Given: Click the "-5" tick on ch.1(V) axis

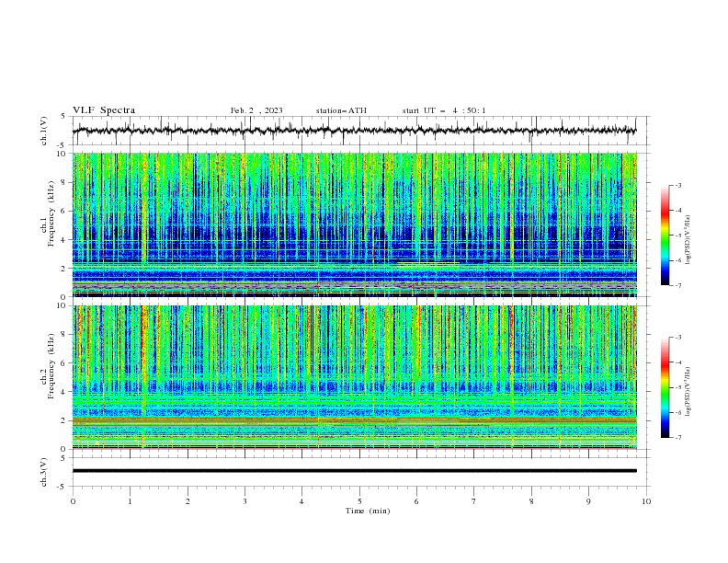Looking at the screenshot, I should coord(63,145).
